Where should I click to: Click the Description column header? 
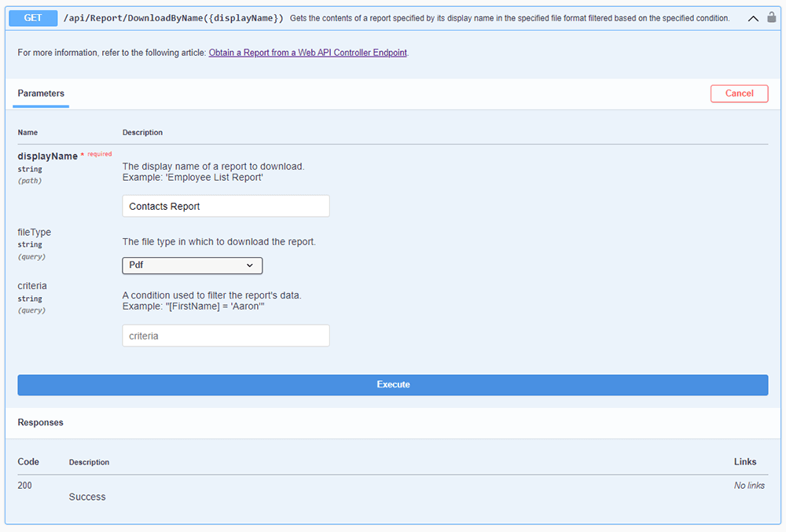point(142,132)
